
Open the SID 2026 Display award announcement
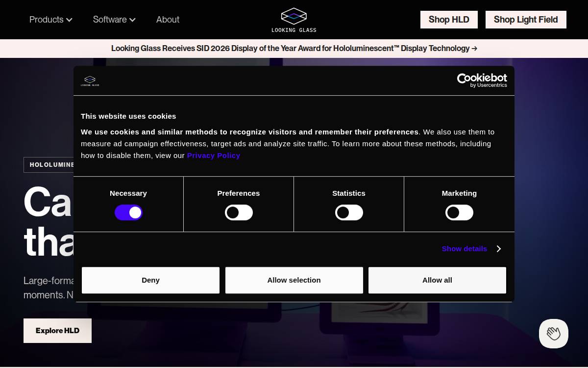294,49
